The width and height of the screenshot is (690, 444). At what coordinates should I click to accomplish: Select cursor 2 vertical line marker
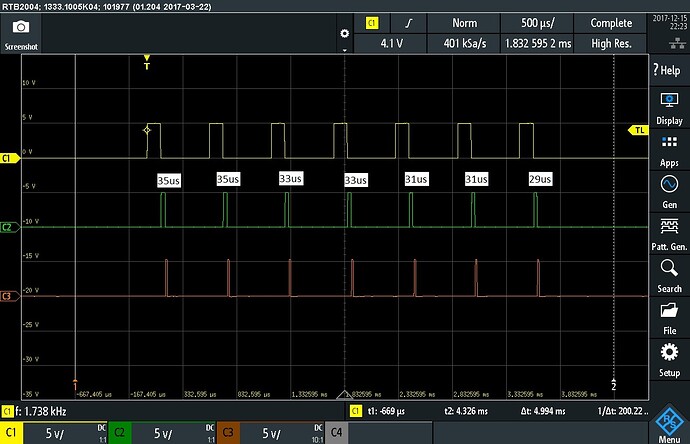coord(613,385)
